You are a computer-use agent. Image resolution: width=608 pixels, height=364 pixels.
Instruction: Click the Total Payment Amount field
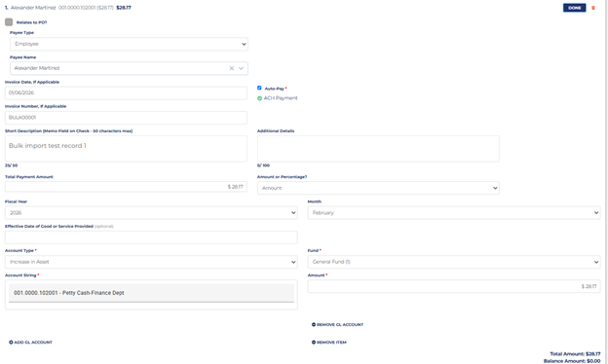coord(126,187)
